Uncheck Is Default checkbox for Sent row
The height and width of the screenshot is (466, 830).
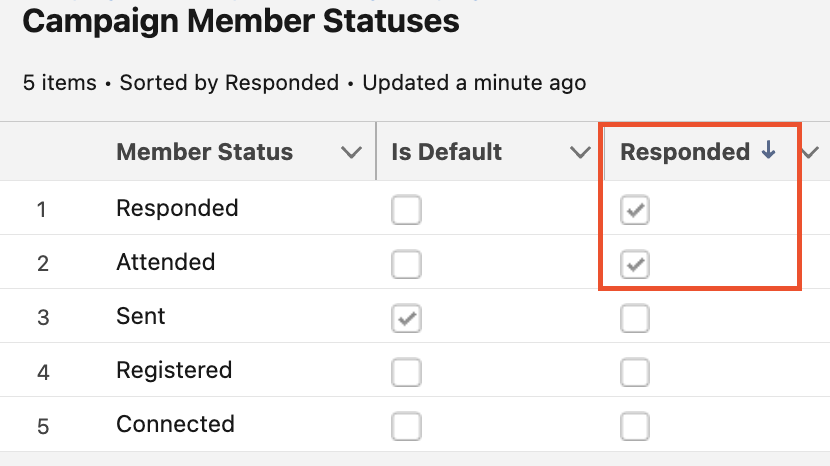click(x=406, y=319)
